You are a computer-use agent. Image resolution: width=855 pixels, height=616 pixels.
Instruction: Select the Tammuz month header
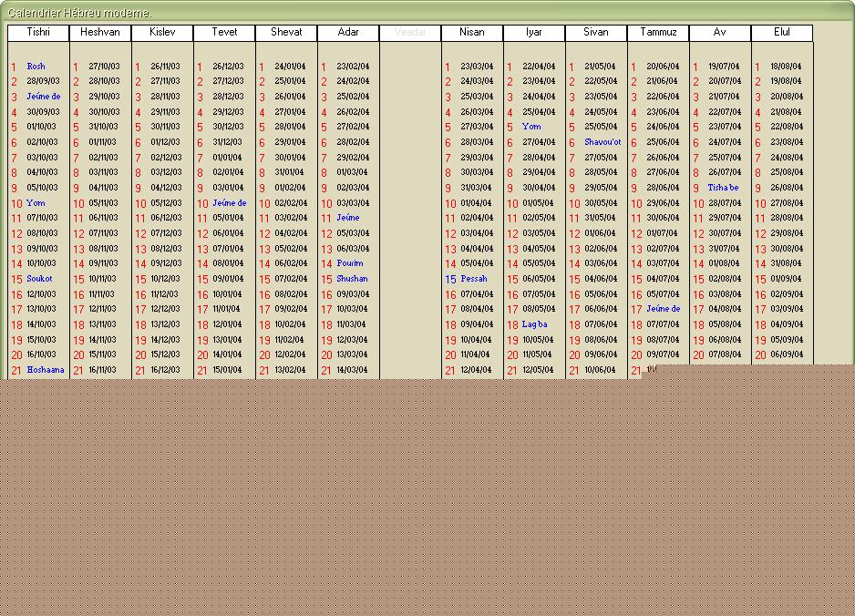(x=658, y=33)
